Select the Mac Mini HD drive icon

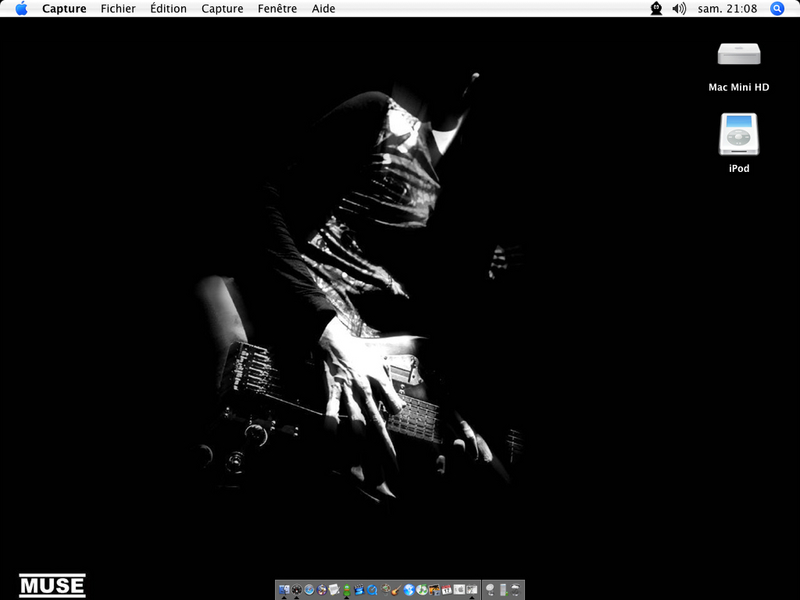739,55
